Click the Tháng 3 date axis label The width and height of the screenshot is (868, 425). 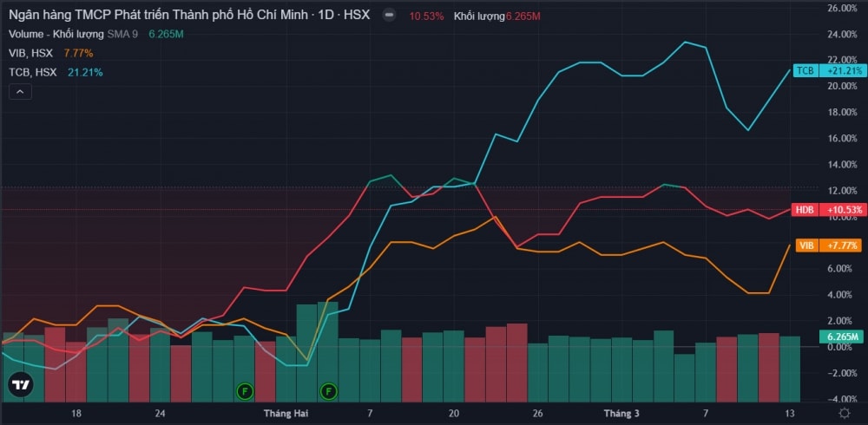pos(621,414)
